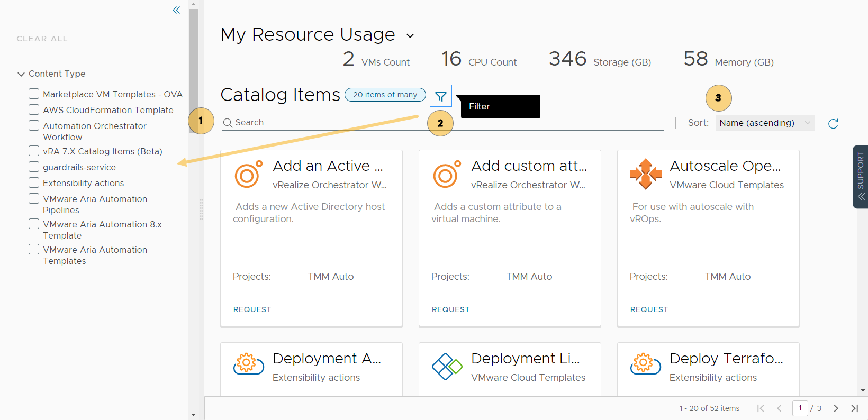Check VMware Aria Automation Templates filter
This screenshot has height=420, width=868.
[34, 249]
